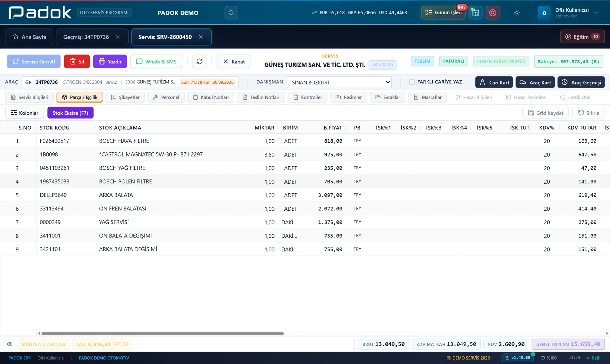
Task: Open Masraflar tab
Action: (428, 97)
